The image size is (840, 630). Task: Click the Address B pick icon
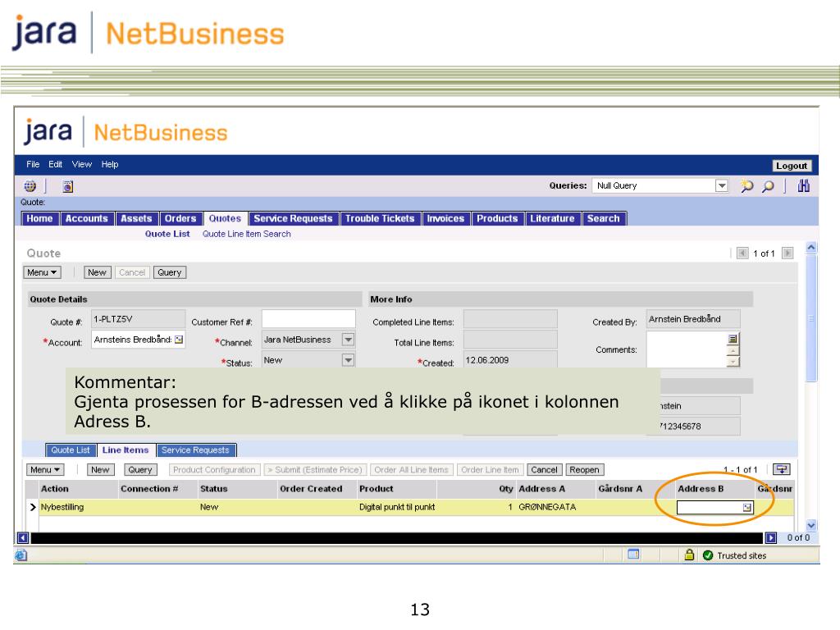coord(746,507)
